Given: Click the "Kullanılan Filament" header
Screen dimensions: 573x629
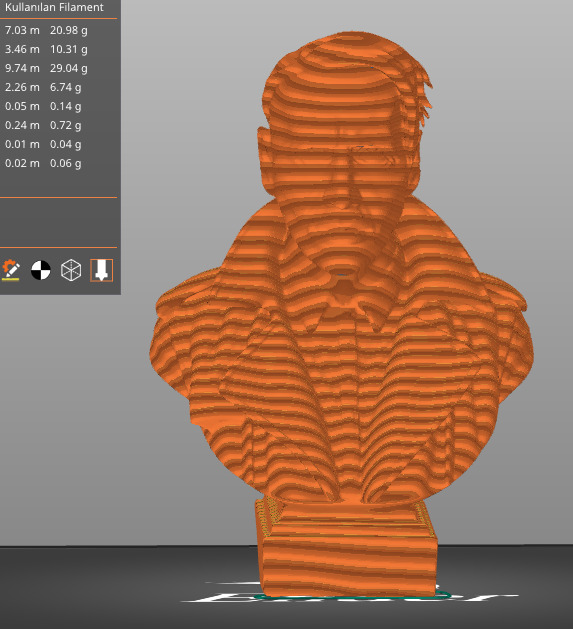Looking at the screenshot, I should (x=54, y=7).
